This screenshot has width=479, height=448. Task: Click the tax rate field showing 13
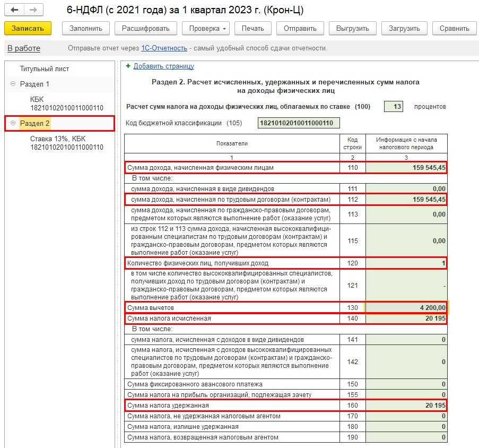(394, 107)
